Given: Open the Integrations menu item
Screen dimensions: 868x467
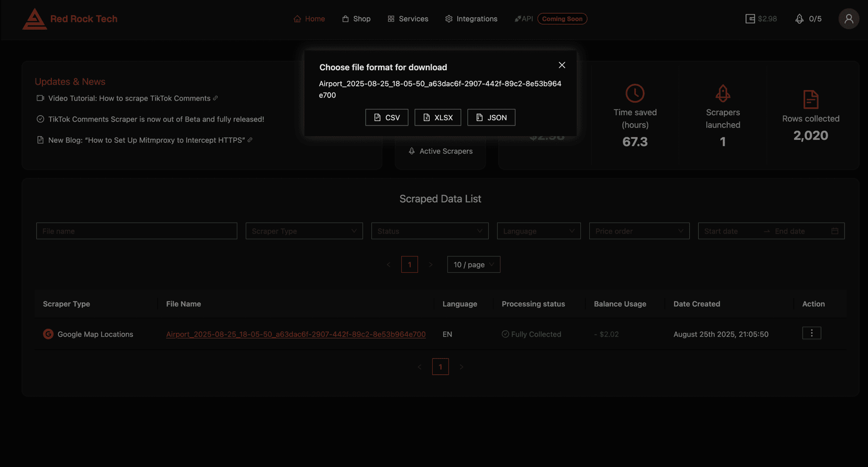Looking at the screenshot, I should pos(471,19).
